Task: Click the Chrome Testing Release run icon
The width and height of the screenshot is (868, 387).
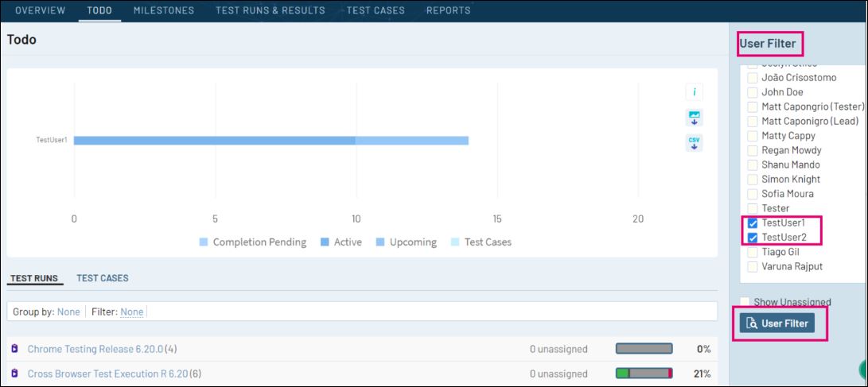Action: (x=14, y=349)
